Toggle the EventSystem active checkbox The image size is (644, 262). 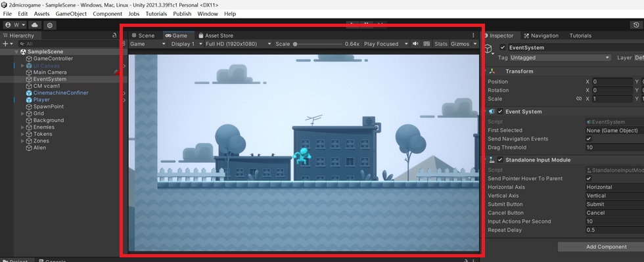coord(503,48)
